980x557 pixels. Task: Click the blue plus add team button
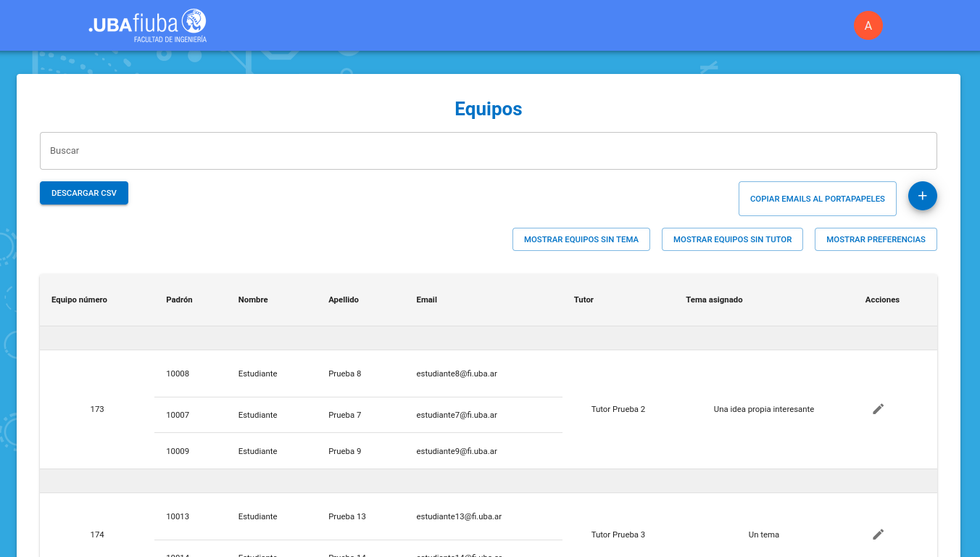tap(922, 196)
